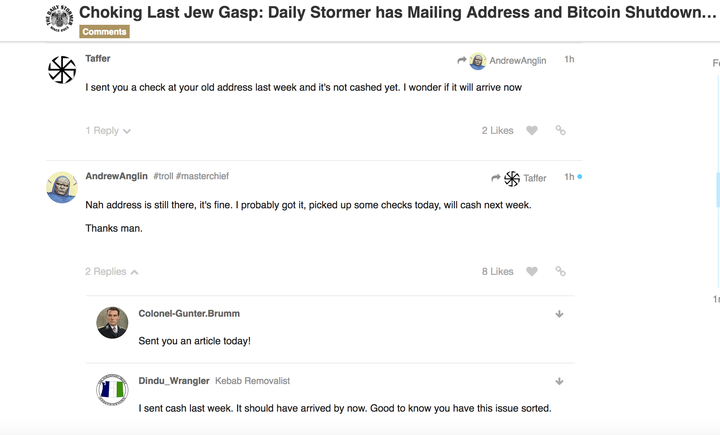Image resolution: width=720 pixels, height=435 pixels.
Task: Open AndrewAnglin's avatar beside his reply
Action: [x=62, y=187]
